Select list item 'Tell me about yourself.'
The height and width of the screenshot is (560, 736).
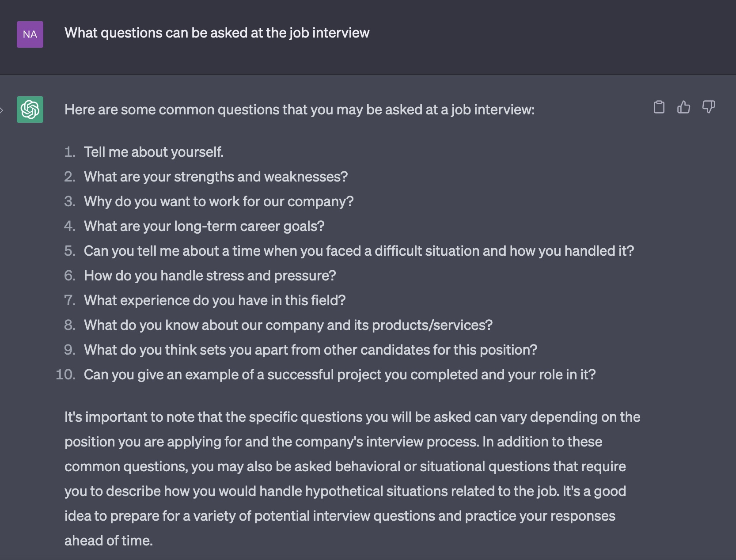[154, 152]
